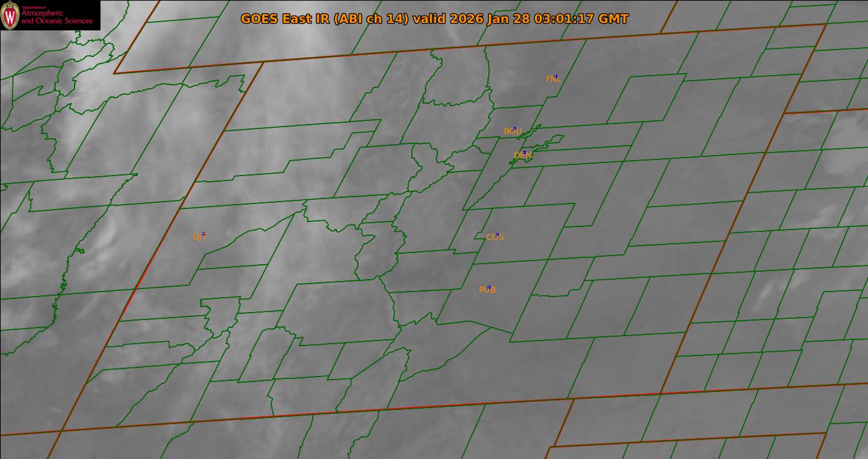The image size is (868, 459).
Task: Click the word valid in the header
Action: coord(429,19)
